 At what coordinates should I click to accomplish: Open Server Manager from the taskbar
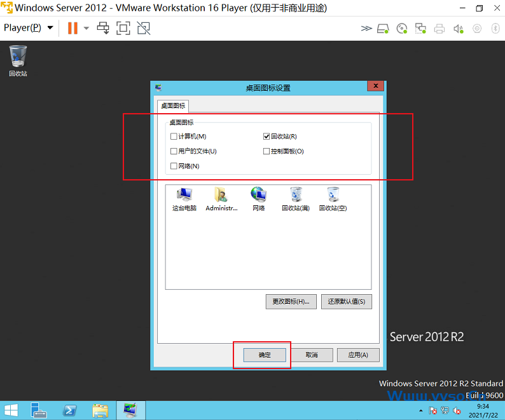(39, 410)
